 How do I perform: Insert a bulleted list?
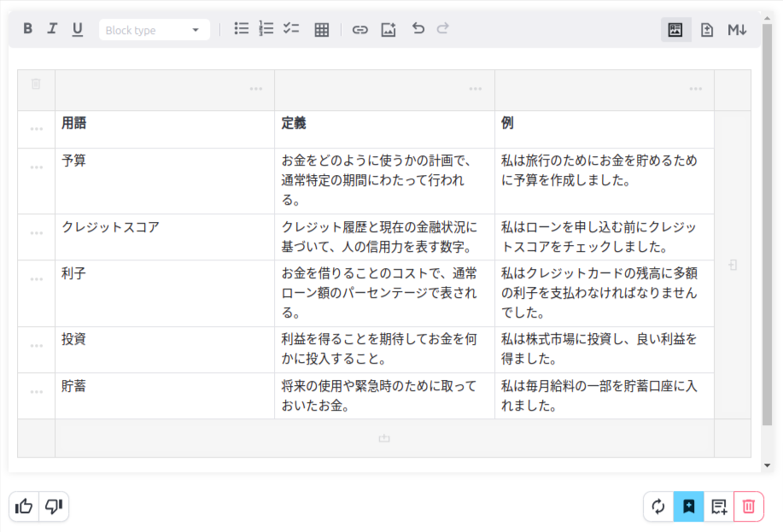point(242,29)
